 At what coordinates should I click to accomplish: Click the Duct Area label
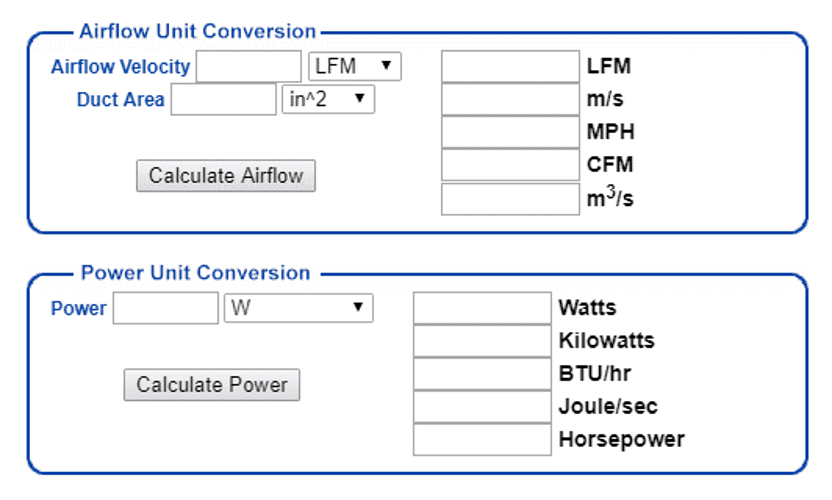120,100
